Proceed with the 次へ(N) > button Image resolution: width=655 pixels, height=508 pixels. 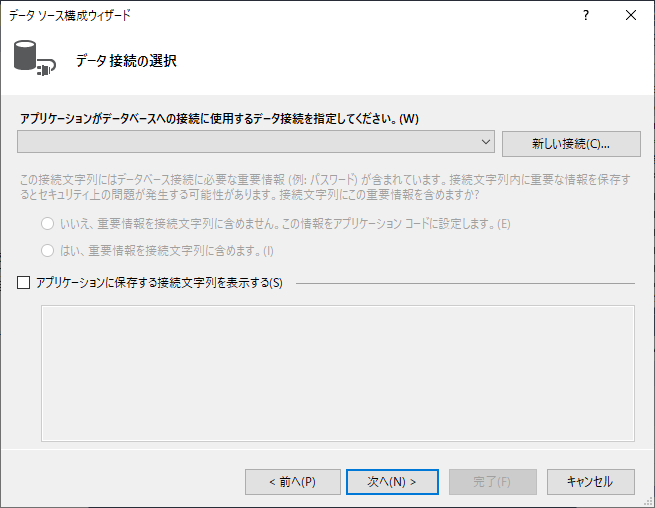coord(392,481)
